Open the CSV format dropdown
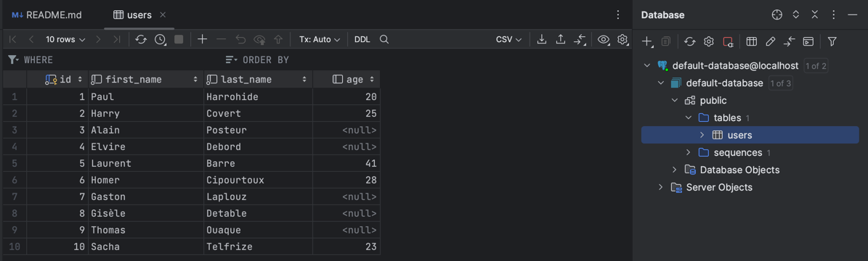The height and width of the screenshot is (261, 868). coord(508,39)
